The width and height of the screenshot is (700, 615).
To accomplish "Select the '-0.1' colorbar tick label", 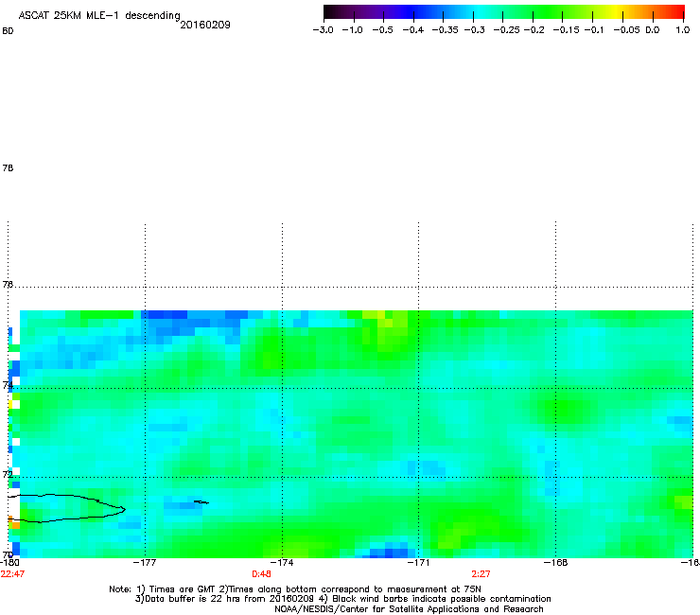I will 594,30.
